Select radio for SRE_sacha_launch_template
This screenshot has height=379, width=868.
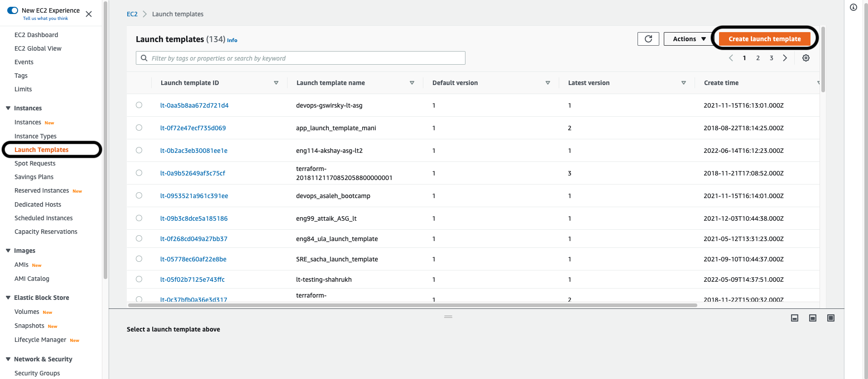139,259
